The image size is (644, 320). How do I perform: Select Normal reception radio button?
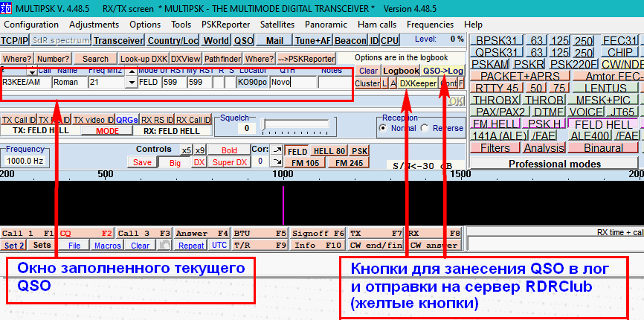(x=384, y=128)
